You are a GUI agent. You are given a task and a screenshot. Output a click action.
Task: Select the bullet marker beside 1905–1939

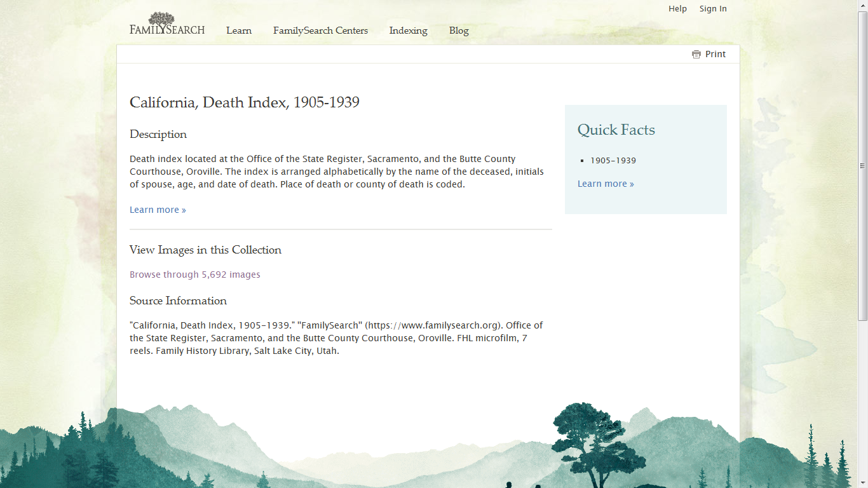click(582, 161)
